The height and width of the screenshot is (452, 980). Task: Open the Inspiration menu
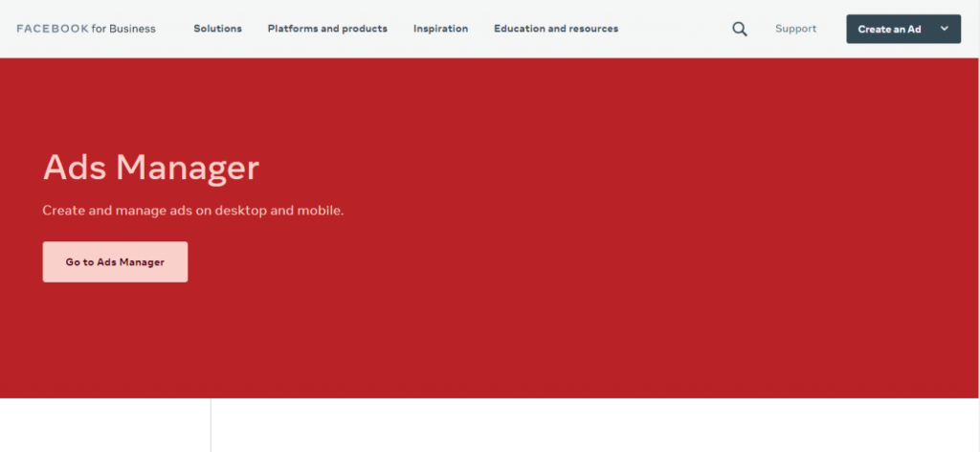pos(440,29)
